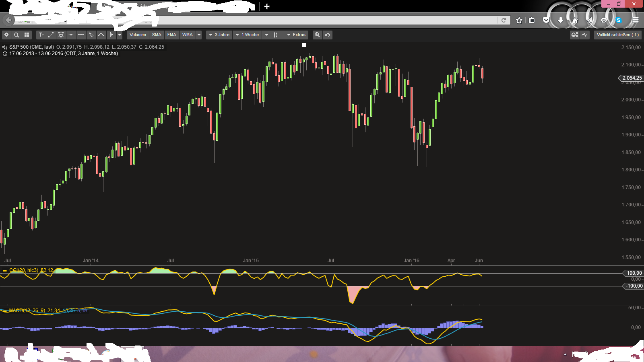Image resolution: width=644 pixels, height=362 pixels.
Task: Click the wave line indicator icon
Action: 585,35
